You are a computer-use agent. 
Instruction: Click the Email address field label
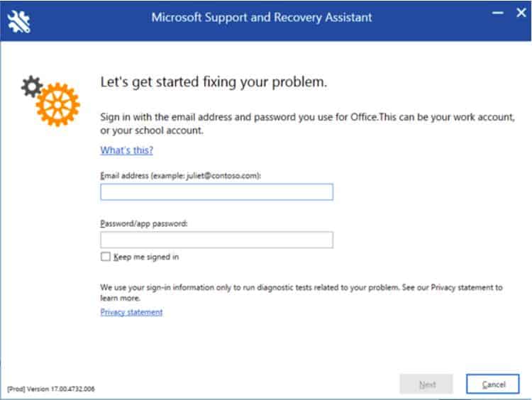(x=180, y=175)
